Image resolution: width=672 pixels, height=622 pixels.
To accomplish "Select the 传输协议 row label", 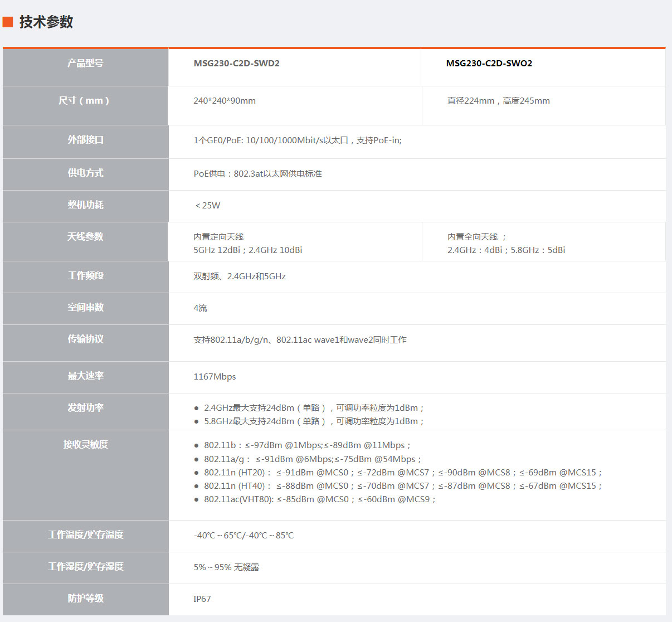I will click(x=85, y=339).
